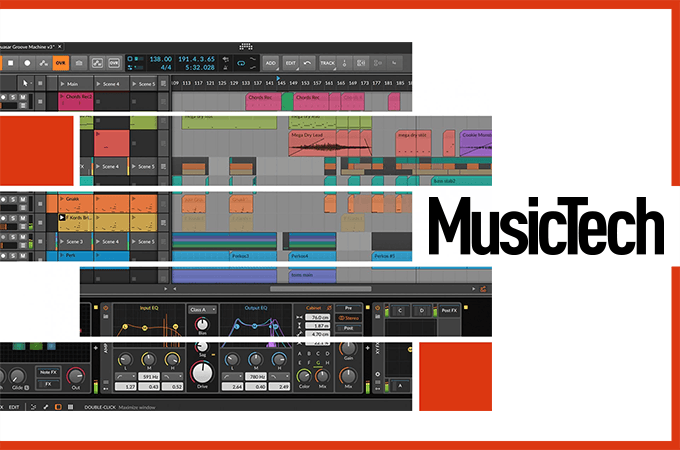Click the Cabinet Color knob
The height and width of the screenshot is (450, 680).
pyautogui.click(x=304, y=375)
